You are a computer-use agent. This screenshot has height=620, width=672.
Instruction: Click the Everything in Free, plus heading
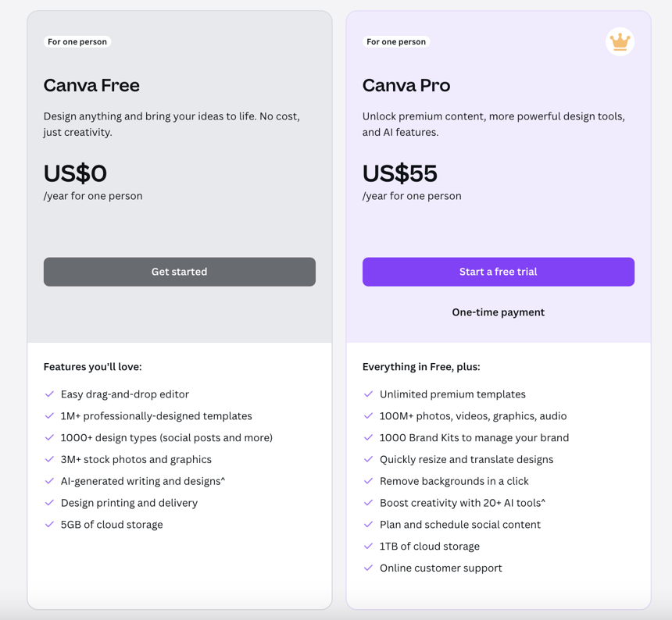tap(423, 367)
